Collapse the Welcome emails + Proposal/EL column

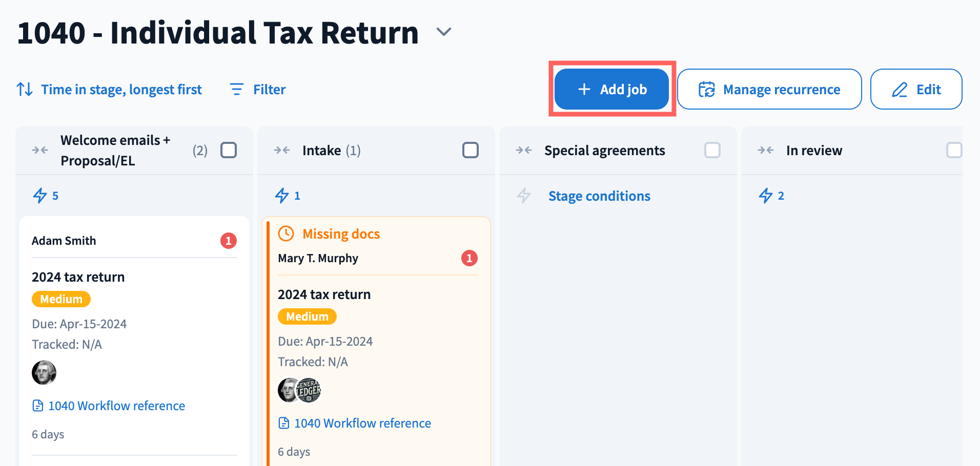[40, 151]
